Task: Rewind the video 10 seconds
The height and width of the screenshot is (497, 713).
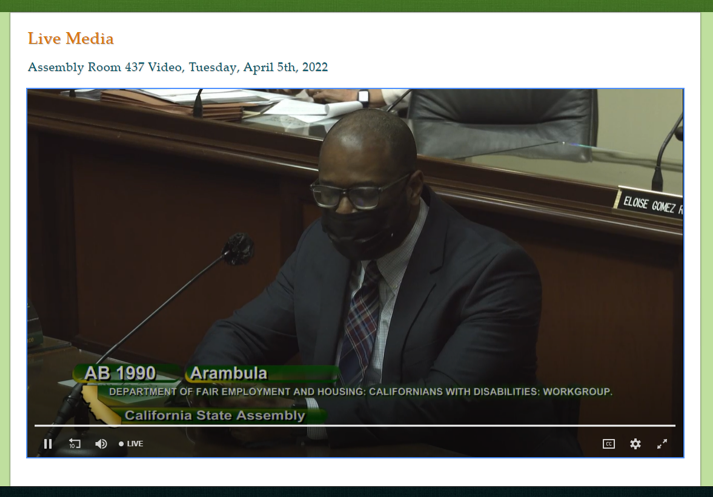Action: 75,444
